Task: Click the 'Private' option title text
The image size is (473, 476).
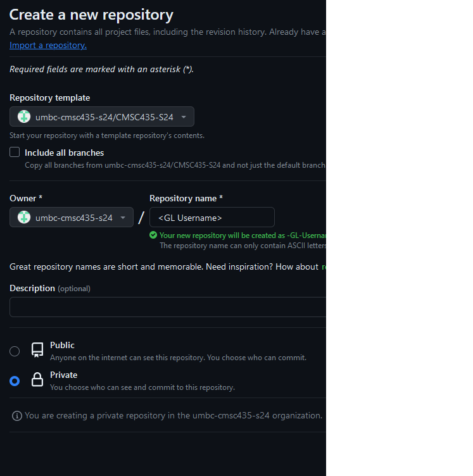Action: click(64, 375)
